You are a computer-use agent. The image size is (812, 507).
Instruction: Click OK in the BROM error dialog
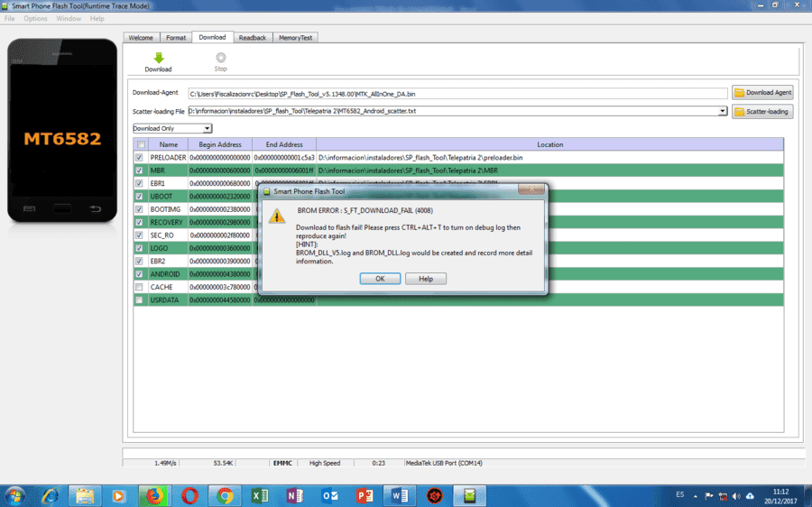click(380, 279)
